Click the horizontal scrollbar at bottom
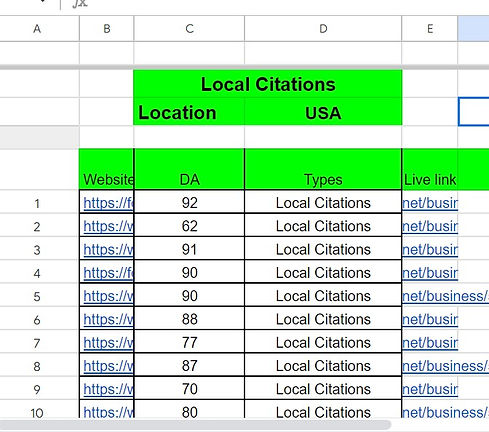The image size is (489, 432). point(195,425)
